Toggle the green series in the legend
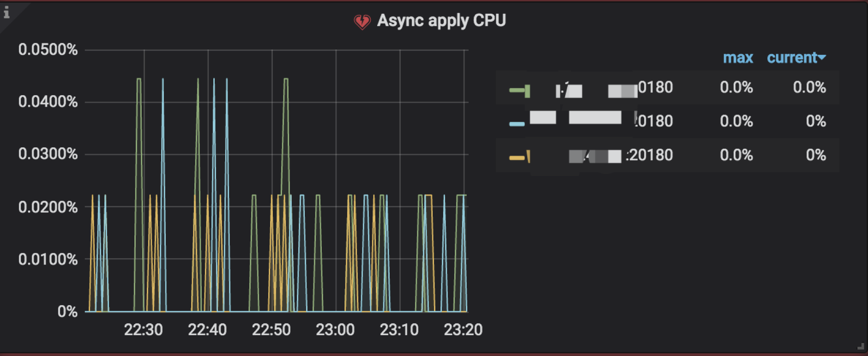The height and width of the screenshot is (356, 868). pyautogui.click(x=614, y=88)
